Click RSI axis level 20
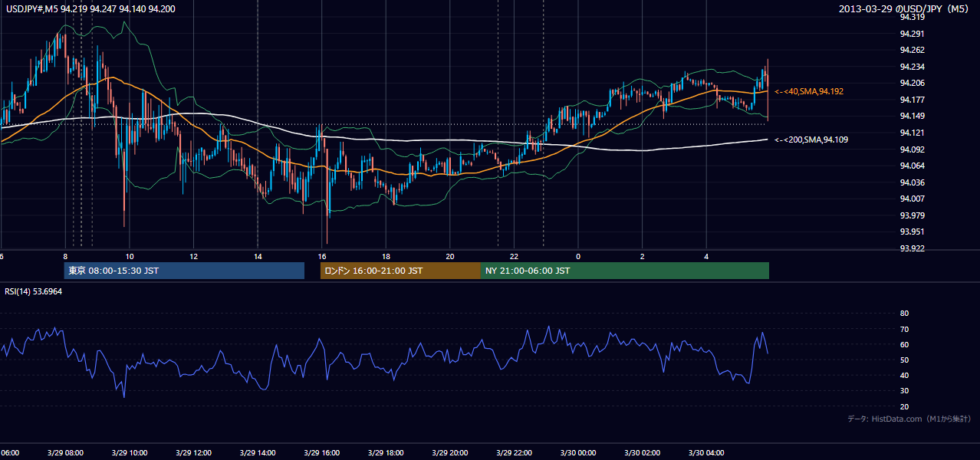This screenshot has height=460, width=980. 904,406
